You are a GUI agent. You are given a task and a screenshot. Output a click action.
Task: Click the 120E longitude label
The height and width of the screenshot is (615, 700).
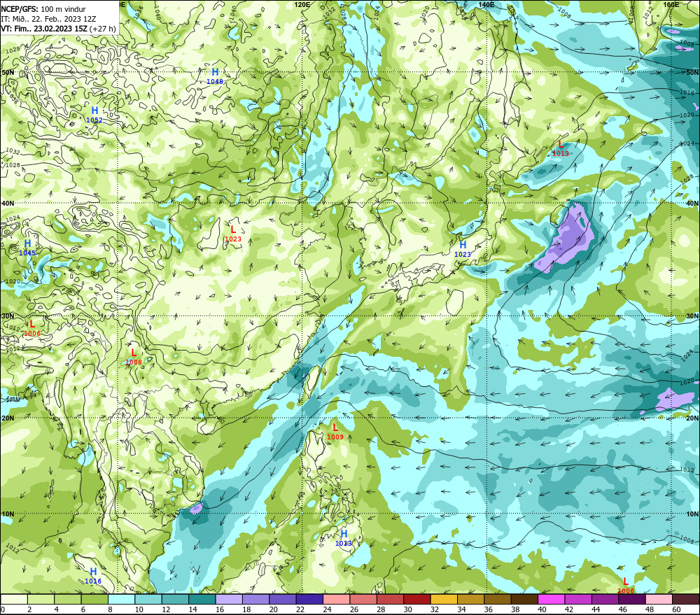coord(302,4)
